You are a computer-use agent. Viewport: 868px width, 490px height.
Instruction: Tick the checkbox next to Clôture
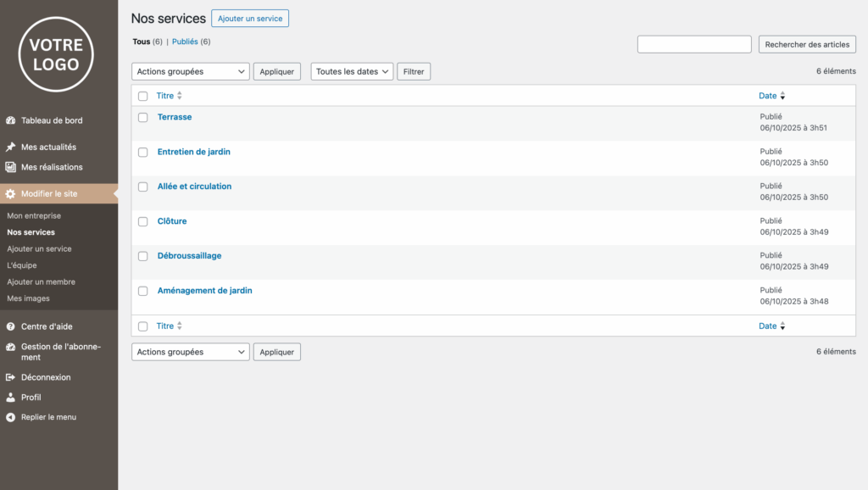pos(143,222)
